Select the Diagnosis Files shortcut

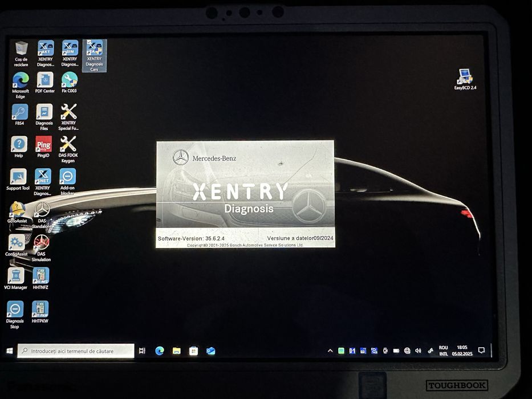pyautogui.click(x=44, y=117)
